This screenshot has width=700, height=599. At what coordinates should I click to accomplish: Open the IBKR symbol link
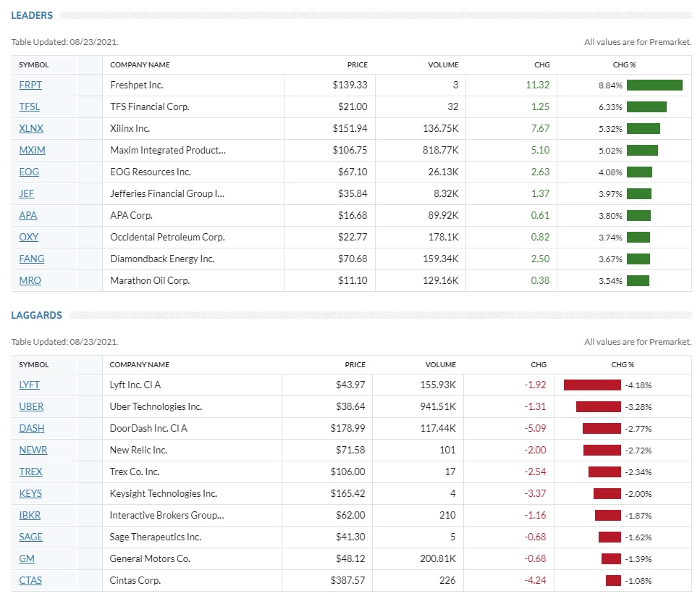click(x=30, y=515)
